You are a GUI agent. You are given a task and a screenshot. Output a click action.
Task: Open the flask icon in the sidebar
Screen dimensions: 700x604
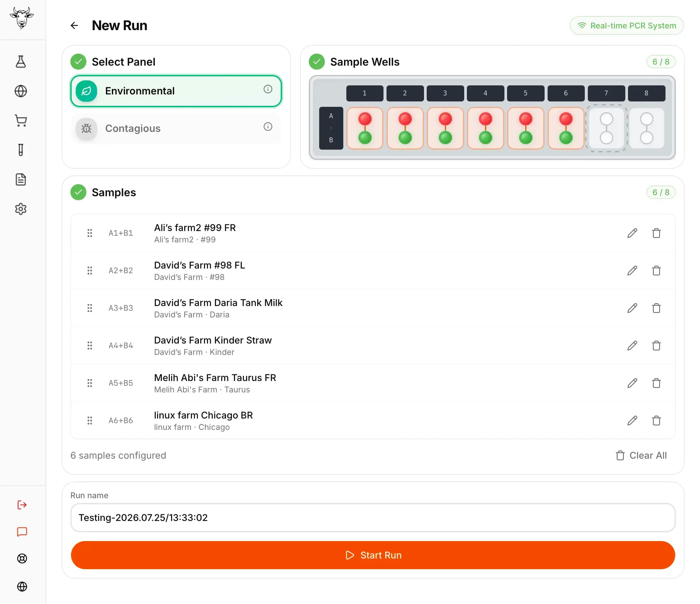point(21,62)
